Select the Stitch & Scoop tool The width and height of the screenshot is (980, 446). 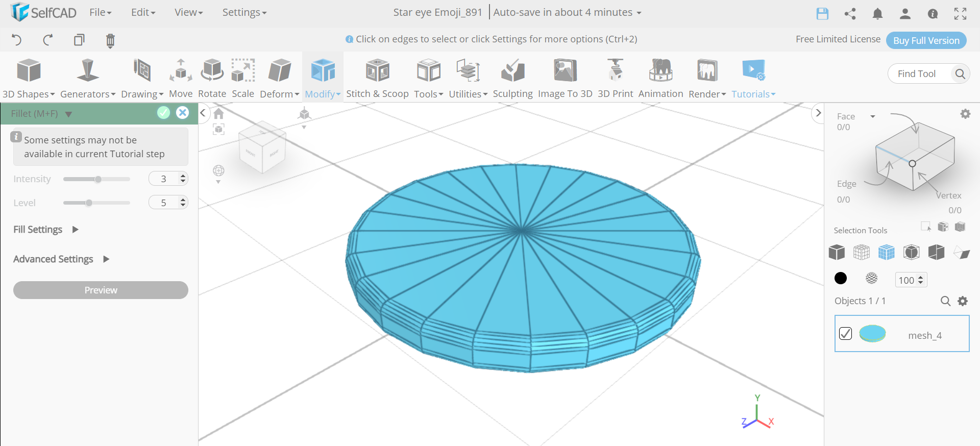coord(377,78)
